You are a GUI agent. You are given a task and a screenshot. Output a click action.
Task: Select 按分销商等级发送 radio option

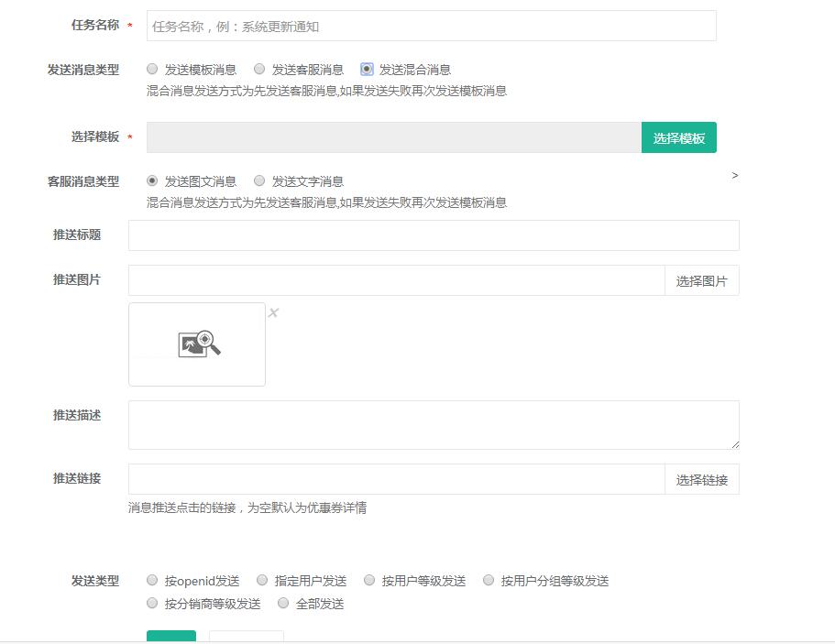(x=152, y=603)
